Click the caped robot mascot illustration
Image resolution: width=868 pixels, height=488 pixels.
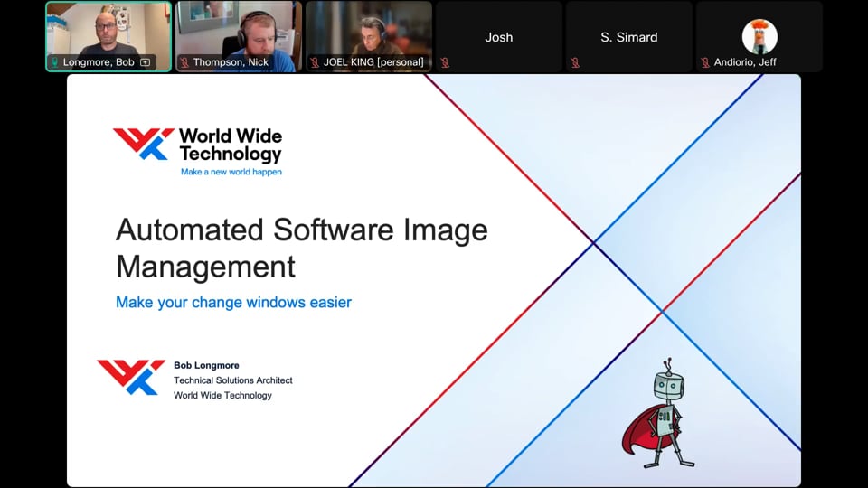click(x=658, y=413)
